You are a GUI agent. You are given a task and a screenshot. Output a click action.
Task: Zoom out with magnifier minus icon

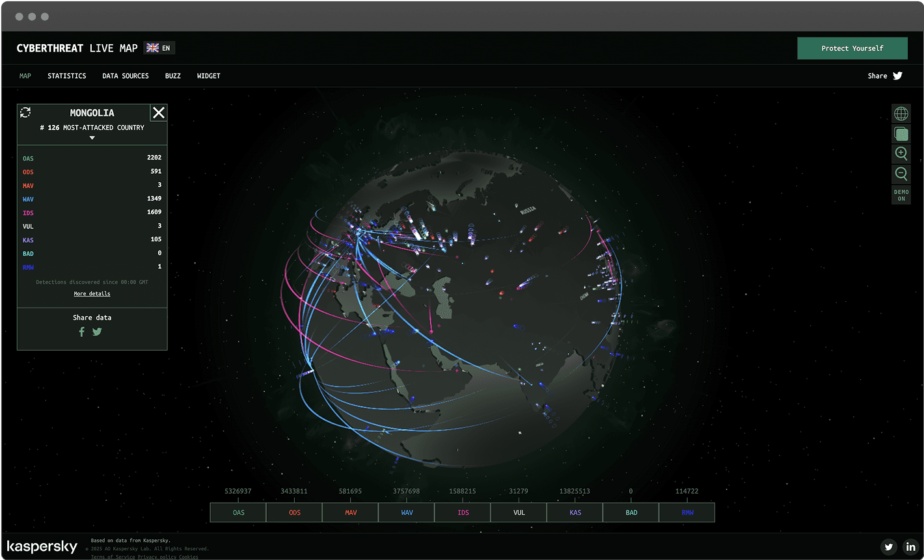point(901,174)
